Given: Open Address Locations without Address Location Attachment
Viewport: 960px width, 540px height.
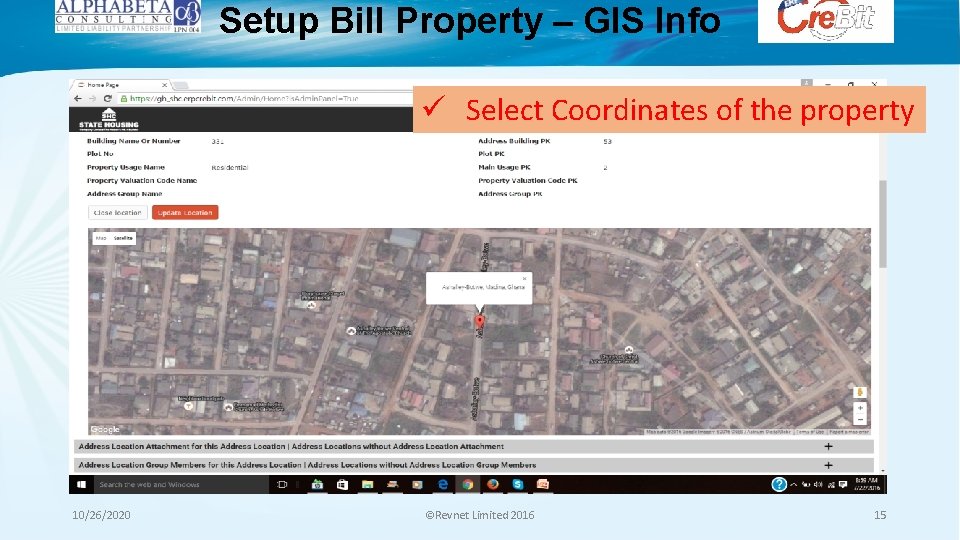Looking at the screenshot, I should pos(397,446).
